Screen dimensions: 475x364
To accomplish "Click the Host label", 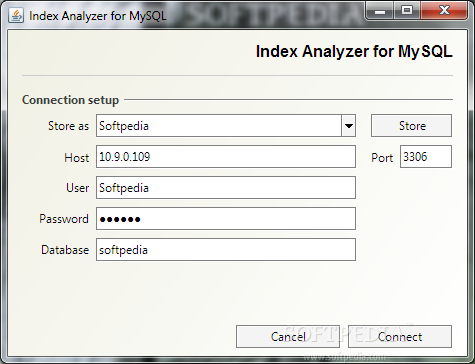I will click(x=77, y=157).
